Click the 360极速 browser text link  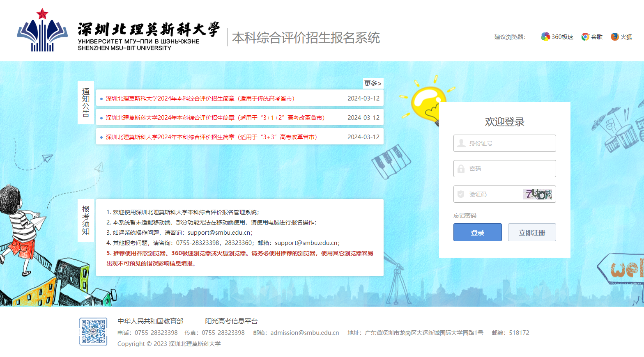pos(562,37)
